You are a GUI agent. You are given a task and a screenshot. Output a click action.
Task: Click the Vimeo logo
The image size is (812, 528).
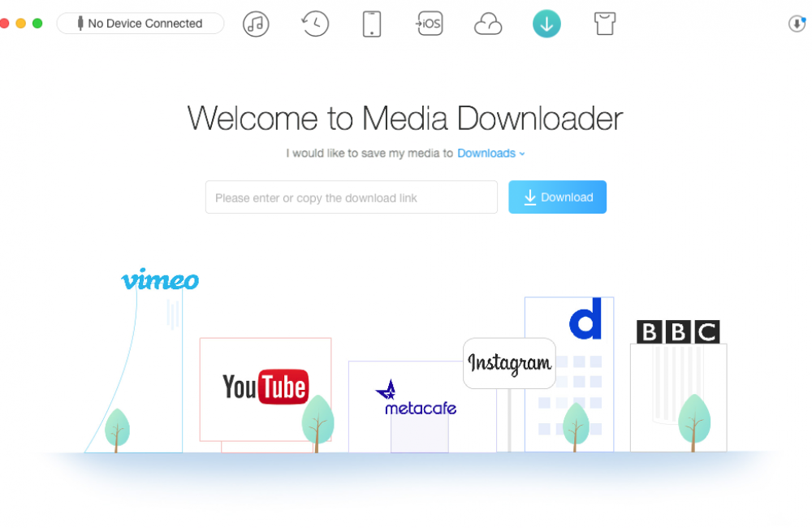160,279
